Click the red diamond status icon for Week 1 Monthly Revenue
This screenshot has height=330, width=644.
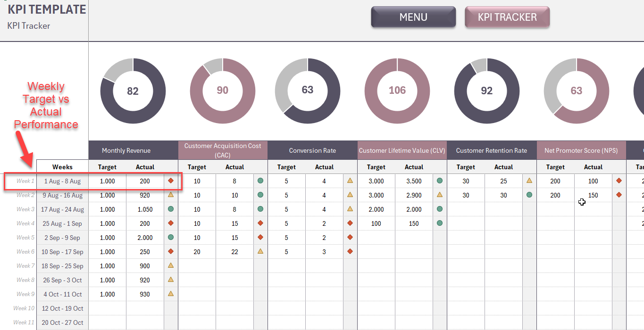click(x=170, y=181)
